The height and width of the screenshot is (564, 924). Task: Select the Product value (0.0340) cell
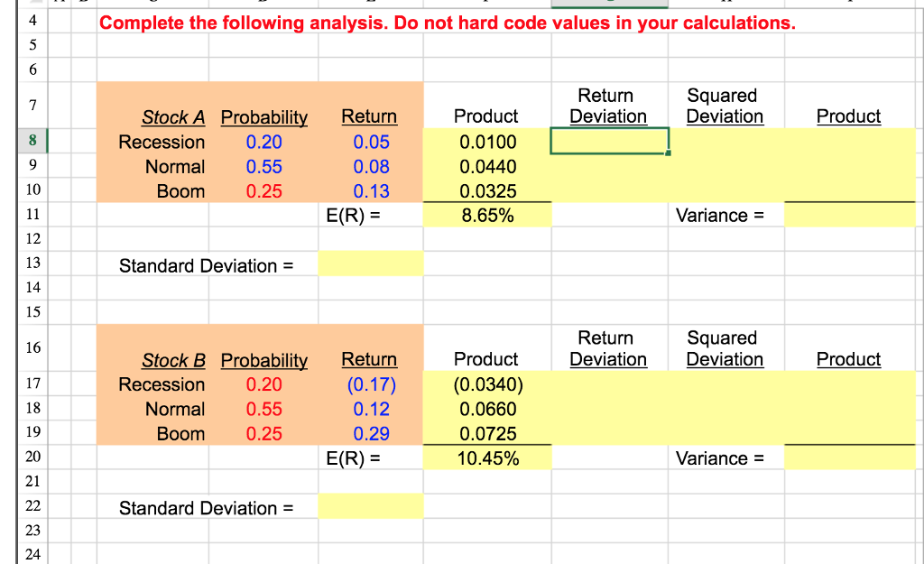[485, 384]
